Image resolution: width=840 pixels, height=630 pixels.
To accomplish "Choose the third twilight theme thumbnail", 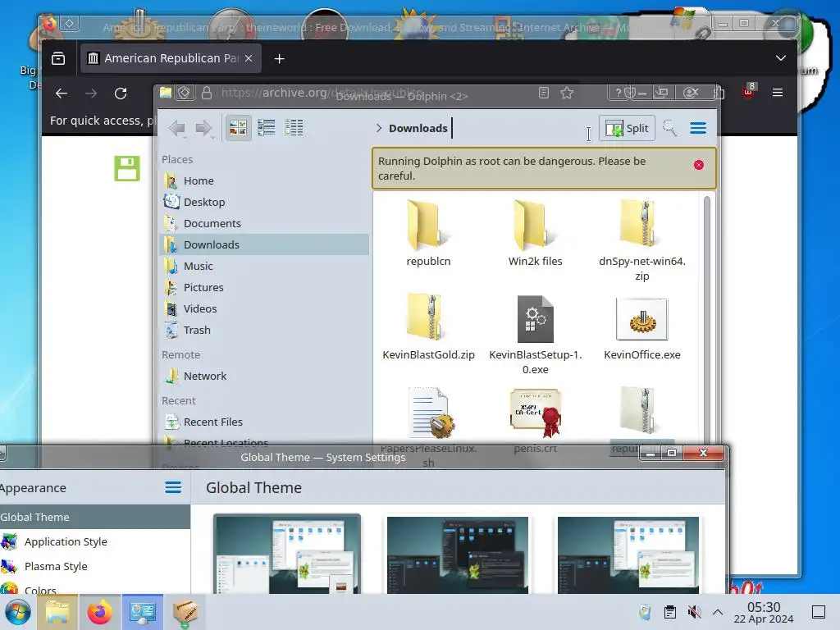I will pos(628,555).
